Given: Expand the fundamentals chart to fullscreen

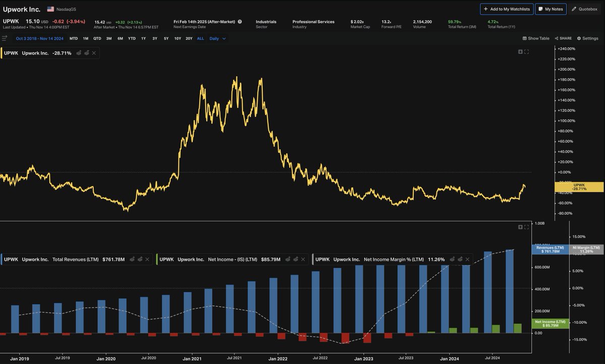Looking at the screenshot, I should 527,227.
